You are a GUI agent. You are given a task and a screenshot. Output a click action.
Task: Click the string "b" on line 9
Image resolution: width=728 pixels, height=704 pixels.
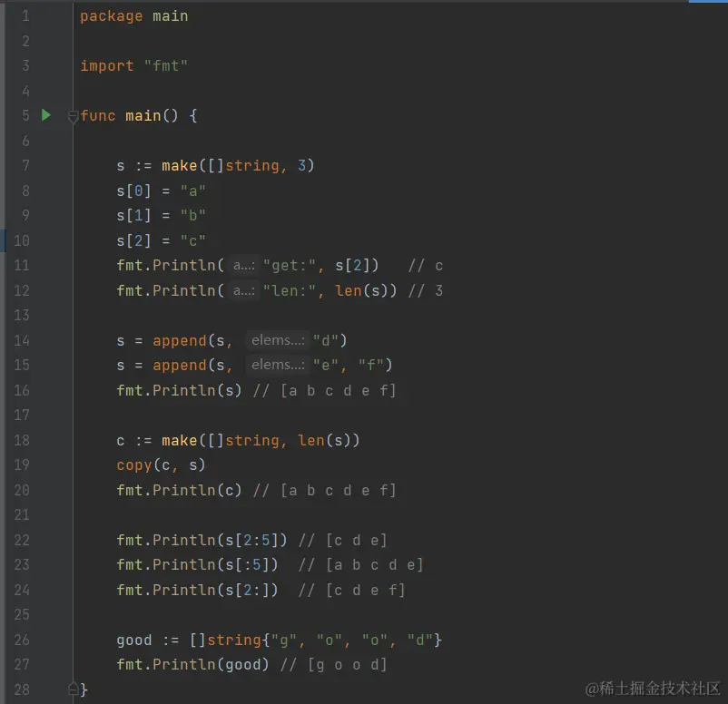(x=192, y=215)
